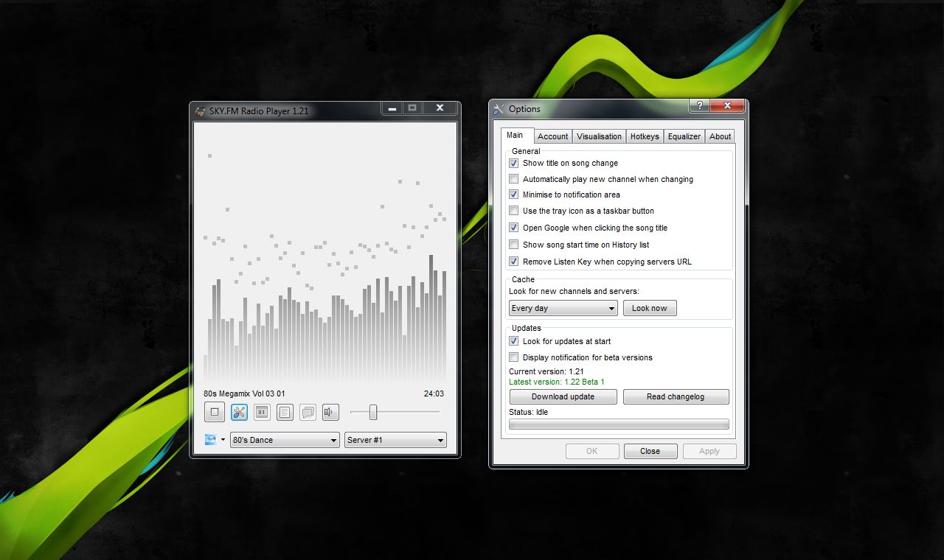This screenshot has width=944, height=560.
Task: Click the song title 80s Megamix Vol 03 01
Action: (244, 393)
